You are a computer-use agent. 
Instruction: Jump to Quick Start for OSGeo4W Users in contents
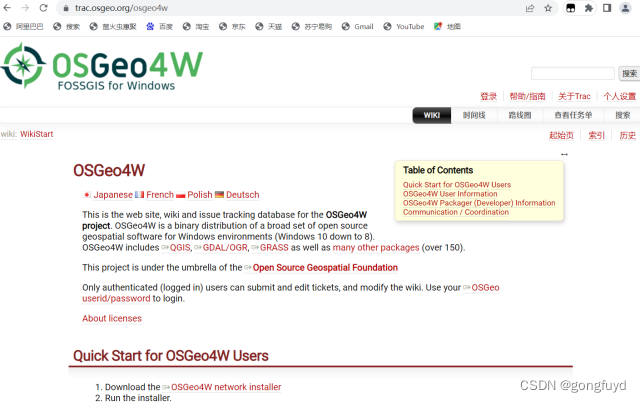click(x=457, y=185)
